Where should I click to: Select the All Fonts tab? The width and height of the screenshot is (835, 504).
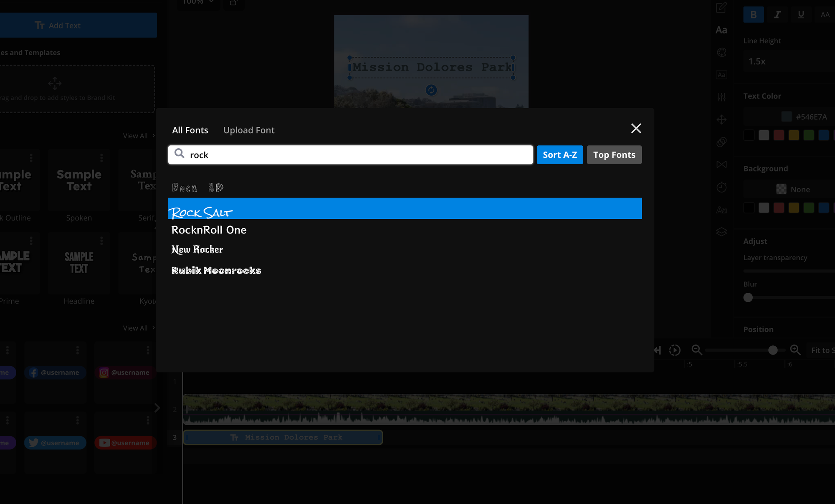pos(190,130)
